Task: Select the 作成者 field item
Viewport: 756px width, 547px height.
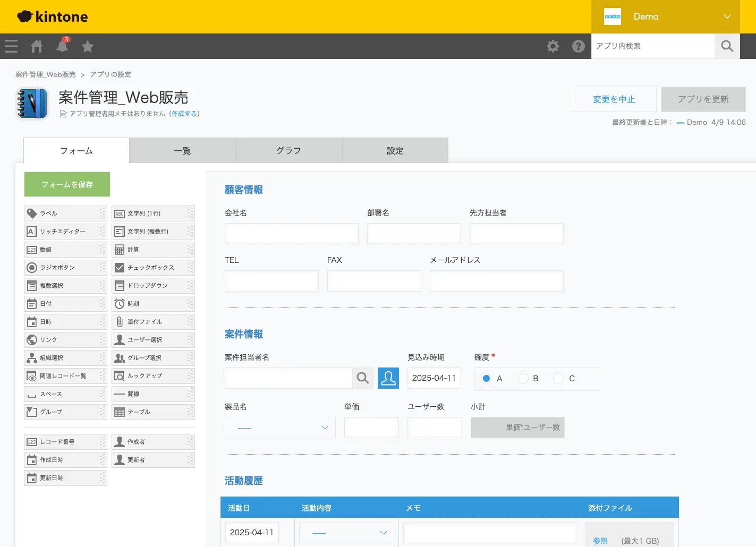Action: [x=153, y=442]
